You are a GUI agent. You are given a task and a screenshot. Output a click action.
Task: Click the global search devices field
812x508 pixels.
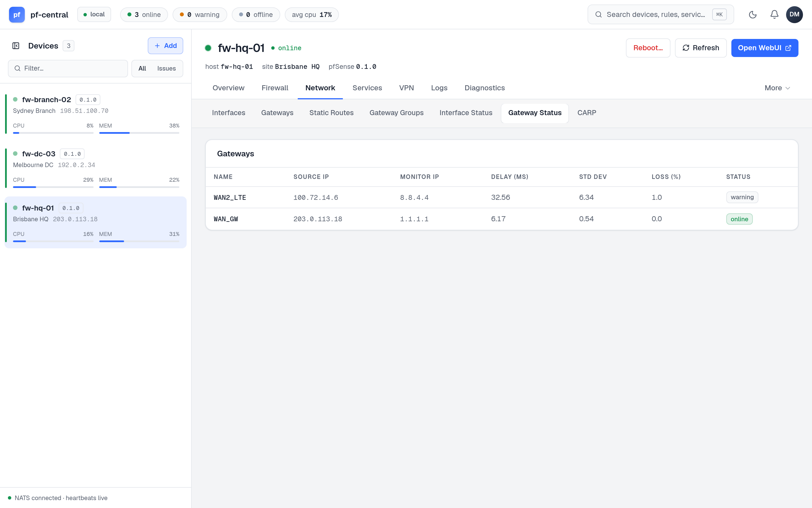point(660,14)
